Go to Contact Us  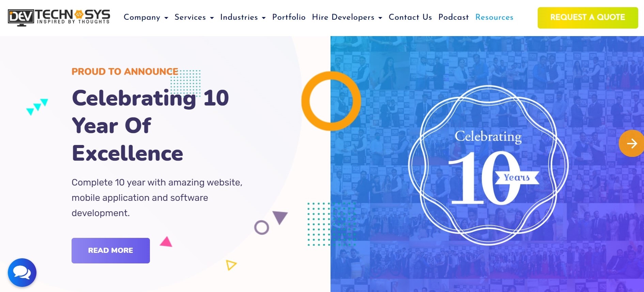410,17
